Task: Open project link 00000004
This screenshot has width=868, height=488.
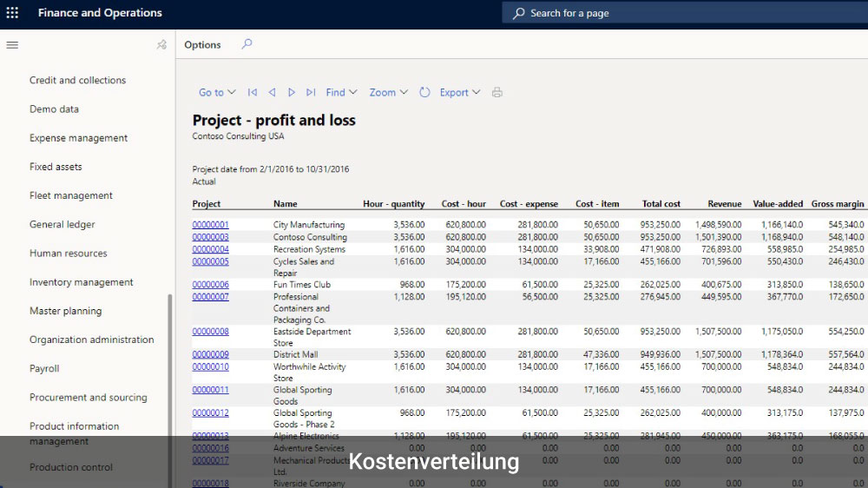Action: (210, 249)
